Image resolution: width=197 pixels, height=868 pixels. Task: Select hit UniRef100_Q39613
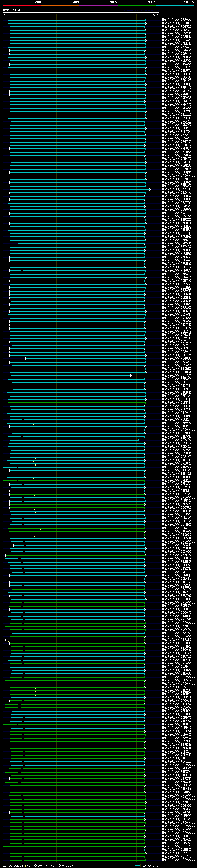click(177, 139)
